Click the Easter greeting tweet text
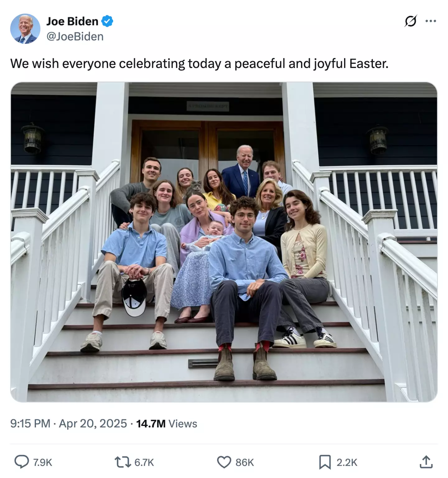The width and height of the screenshot is (448, 478). pyautogui.click(x=199, y=63)
